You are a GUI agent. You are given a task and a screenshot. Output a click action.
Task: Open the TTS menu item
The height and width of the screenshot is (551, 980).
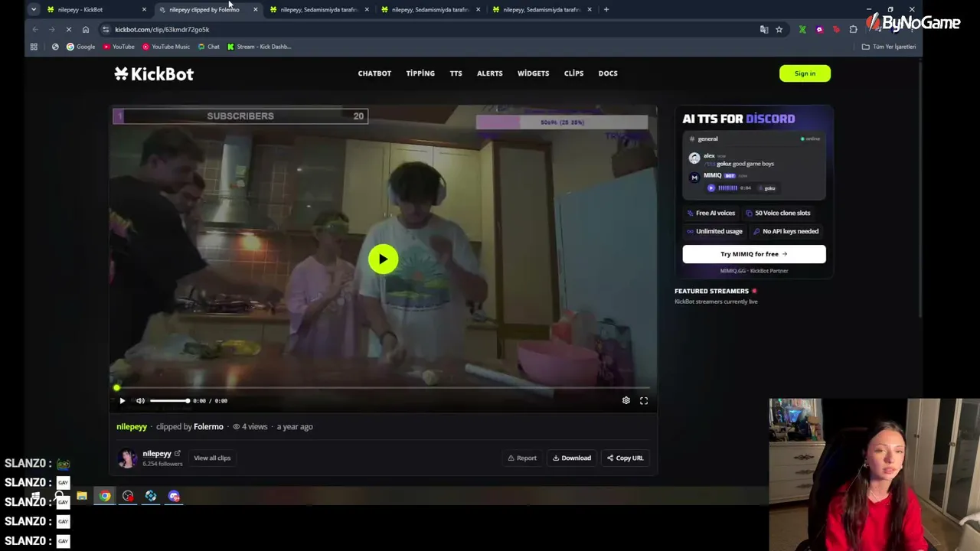click(456, 73)
